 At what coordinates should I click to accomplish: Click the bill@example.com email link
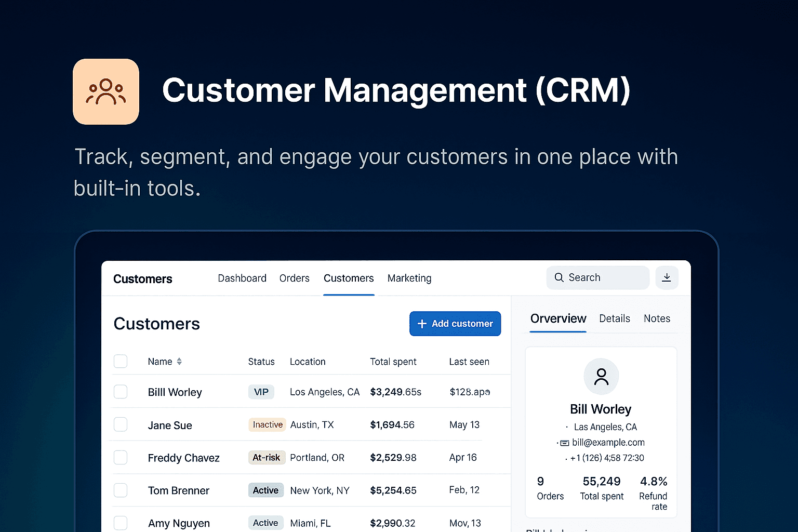(608, 443)
